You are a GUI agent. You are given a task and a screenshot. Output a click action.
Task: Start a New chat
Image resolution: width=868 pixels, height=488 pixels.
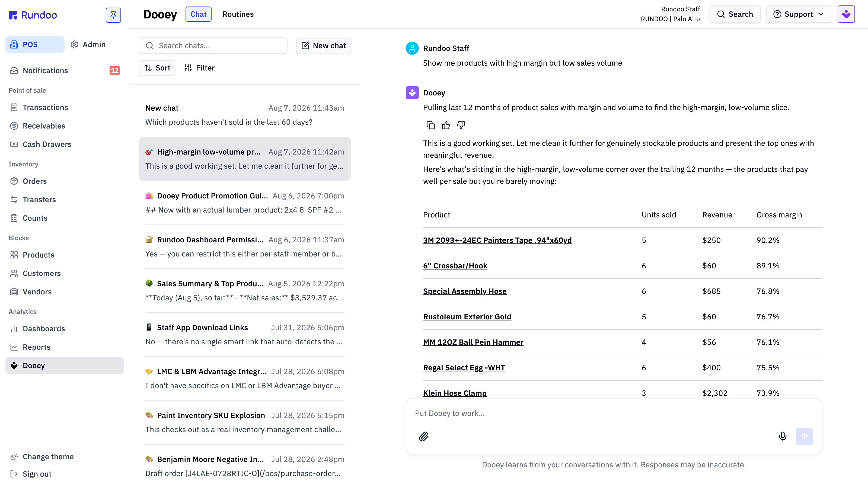pyautogui.click(x=324, y=46)
